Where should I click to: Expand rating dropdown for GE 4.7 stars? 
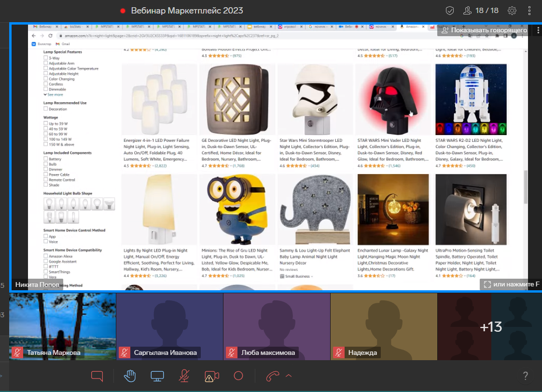[231, 166]
